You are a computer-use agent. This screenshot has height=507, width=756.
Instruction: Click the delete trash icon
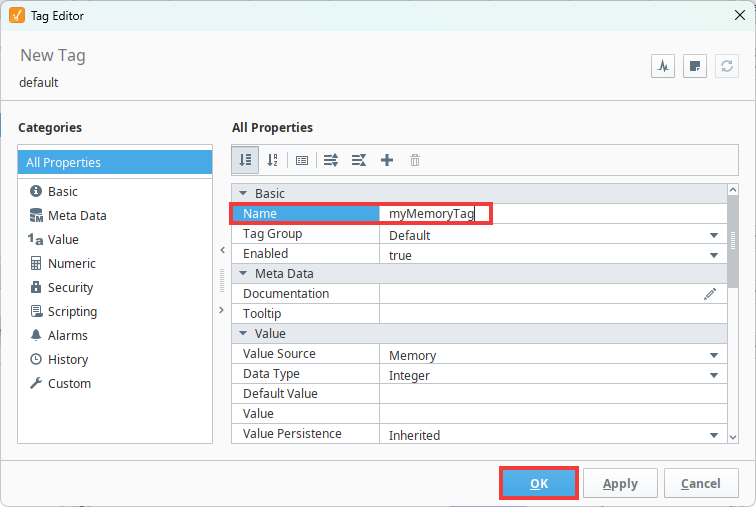[x=415, y=160]
